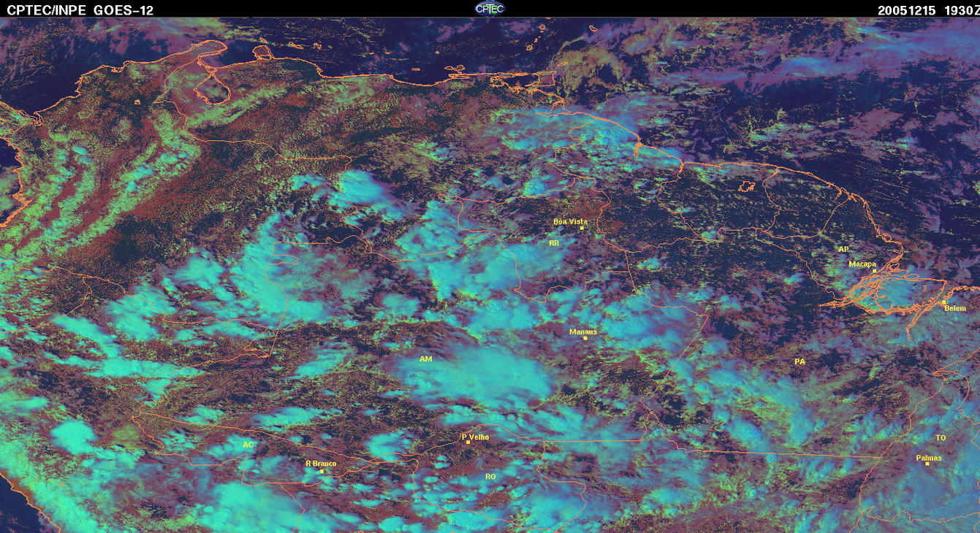Click the AP state label
980x533 pixels.
tap(843, 250)
